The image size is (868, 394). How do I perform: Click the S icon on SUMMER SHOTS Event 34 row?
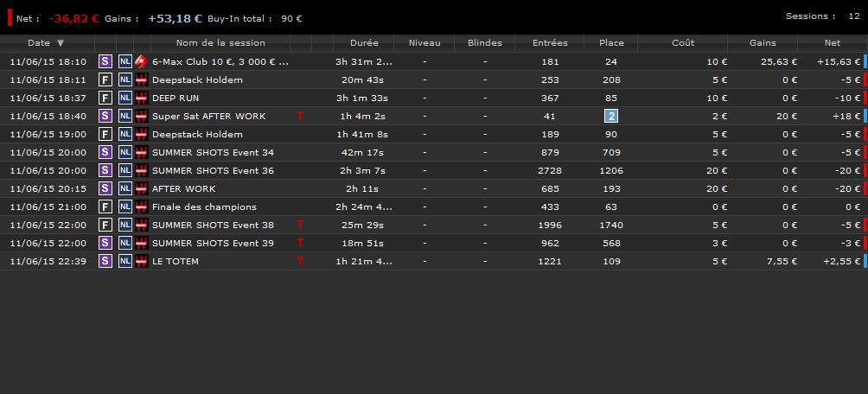[x=105, y=152]
